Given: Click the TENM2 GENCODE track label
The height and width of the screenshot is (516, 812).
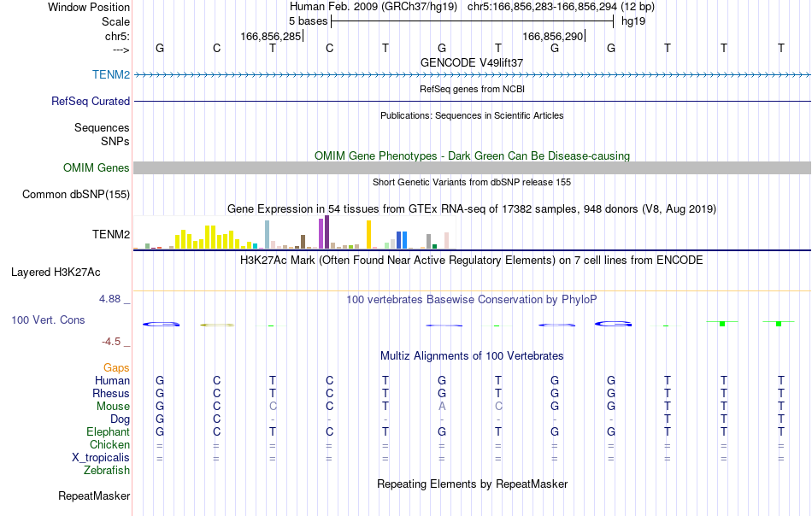Looking at the screenshot, I should [111, 74].
